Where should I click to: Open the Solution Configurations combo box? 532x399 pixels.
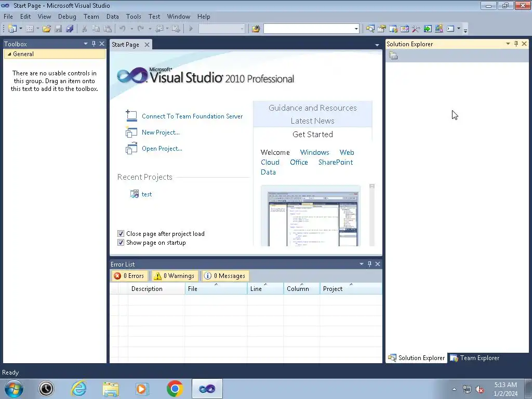tap(221, 29)
